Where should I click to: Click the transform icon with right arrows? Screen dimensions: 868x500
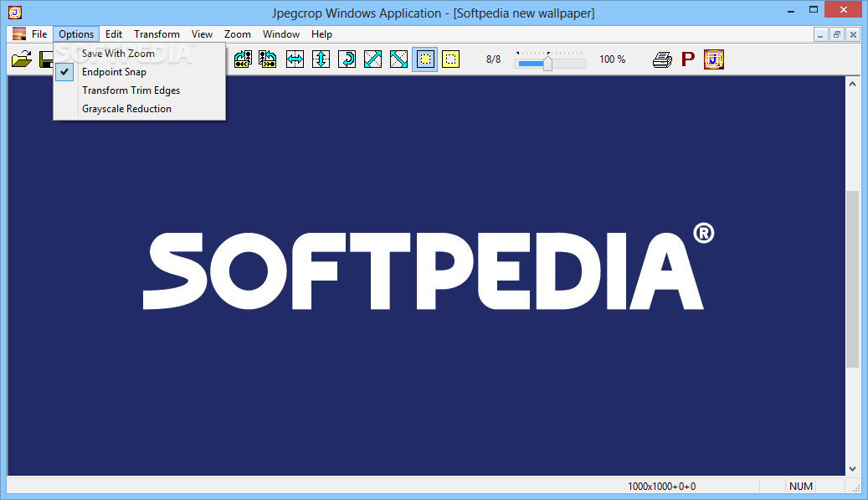pyautogui.click(x=267, y=59)
